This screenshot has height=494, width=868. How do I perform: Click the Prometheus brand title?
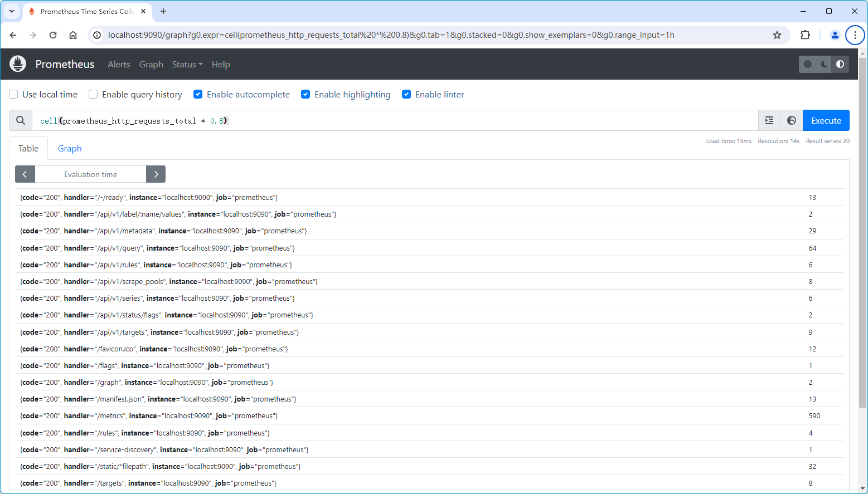coord(65,64)
